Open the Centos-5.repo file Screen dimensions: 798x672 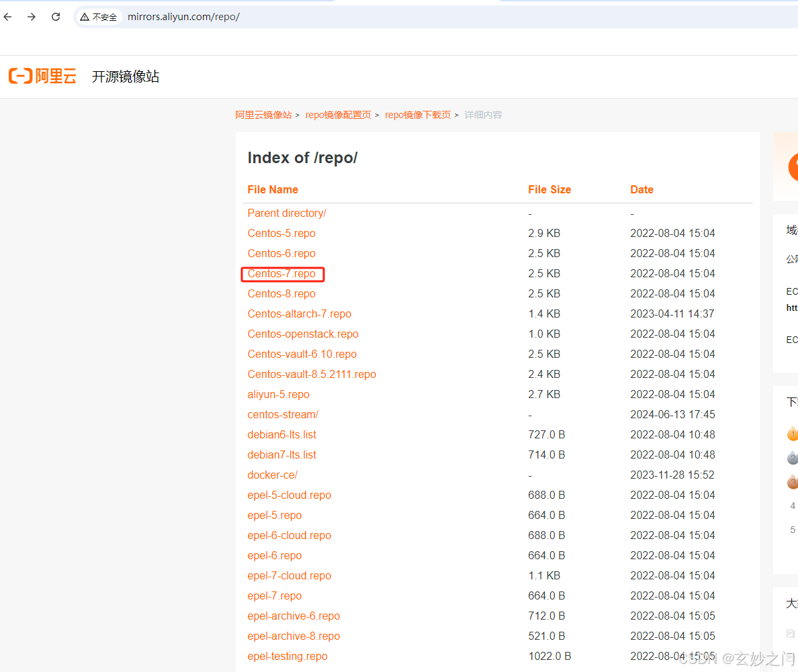click(x=281, y=233)
